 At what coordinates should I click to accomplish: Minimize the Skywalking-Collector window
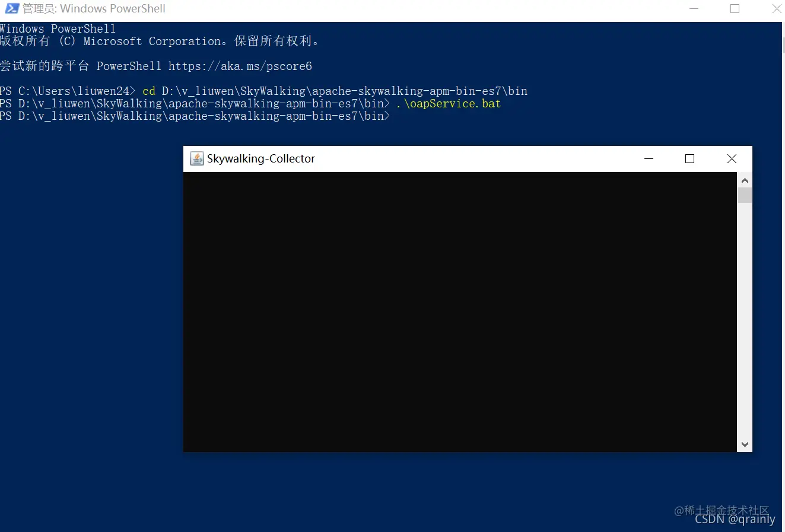coord(649,158)
